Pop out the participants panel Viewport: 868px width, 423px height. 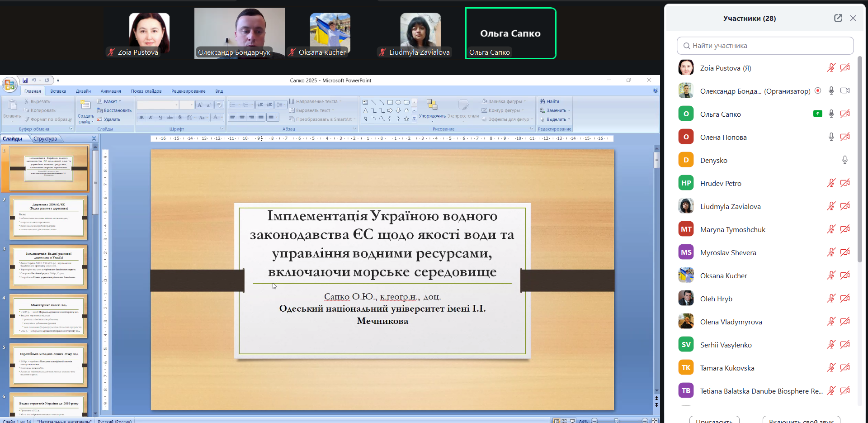coord(838,18)
